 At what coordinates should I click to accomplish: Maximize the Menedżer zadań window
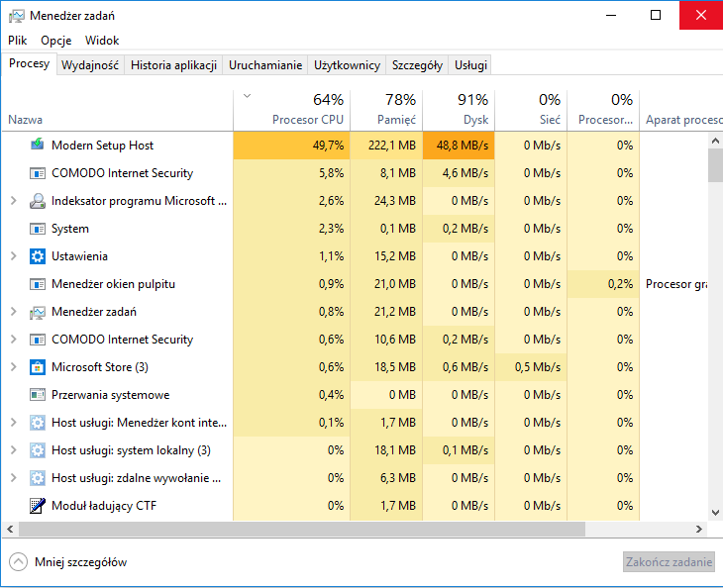(656, 15)
